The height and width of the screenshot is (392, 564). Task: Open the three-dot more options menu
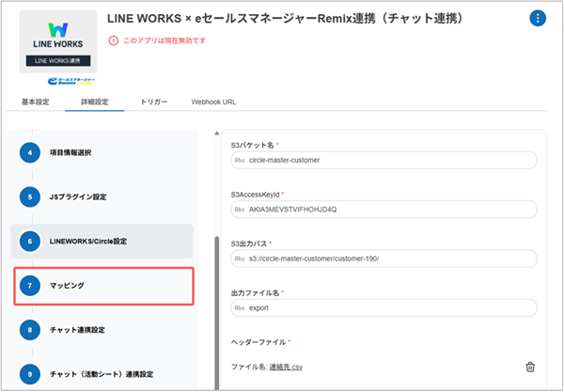(x=538, y=18)
